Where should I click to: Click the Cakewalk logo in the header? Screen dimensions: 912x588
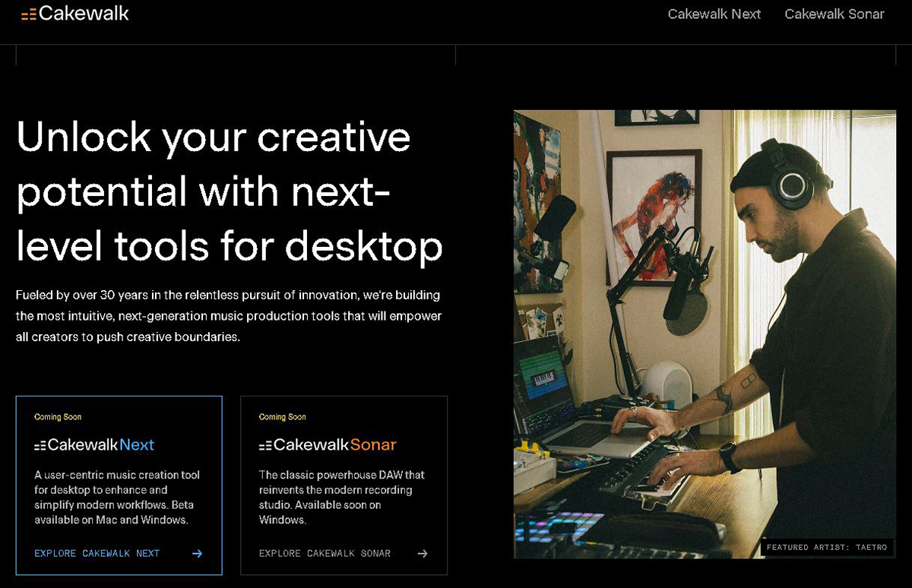pos(75,14)
